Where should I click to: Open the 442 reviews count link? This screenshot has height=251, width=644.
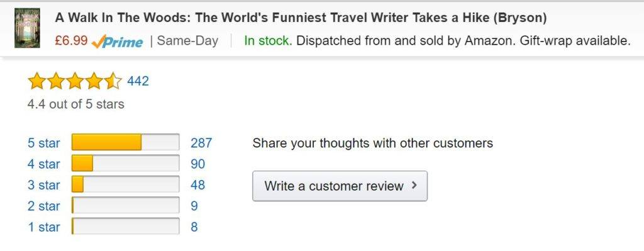(138, 81)
